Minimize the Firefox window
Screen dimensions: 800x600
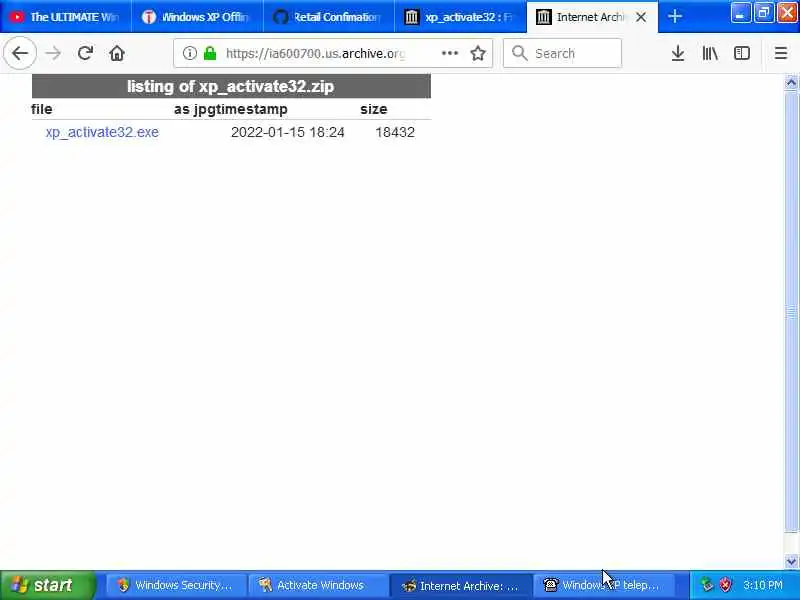click(x=740, y=13)
